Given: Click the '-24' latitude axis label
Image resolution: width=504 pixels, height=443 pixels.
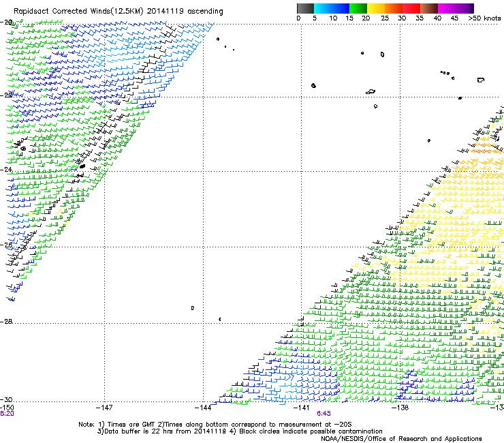Looking at the screenshot, I should [x=6, y=169].
